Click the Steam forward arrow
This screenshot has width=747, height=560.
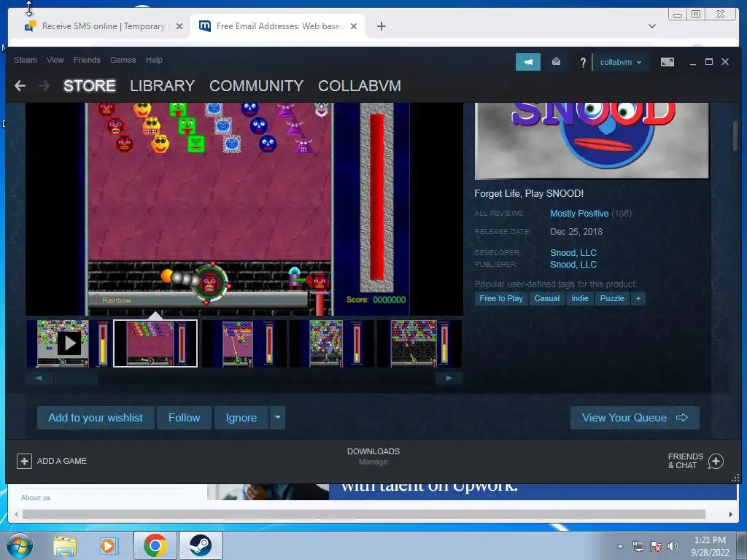(44, 86)
